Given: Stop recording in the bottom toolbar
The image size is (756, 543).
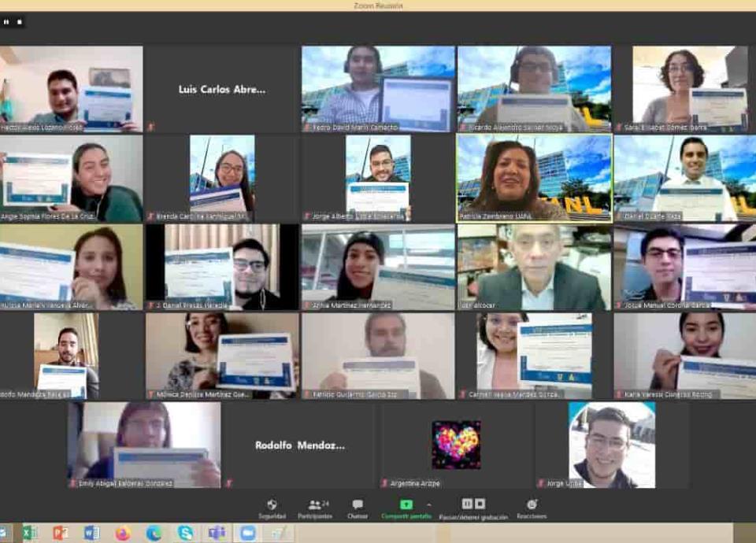Looking at the screenshot, I should click(x=480, y=504).
